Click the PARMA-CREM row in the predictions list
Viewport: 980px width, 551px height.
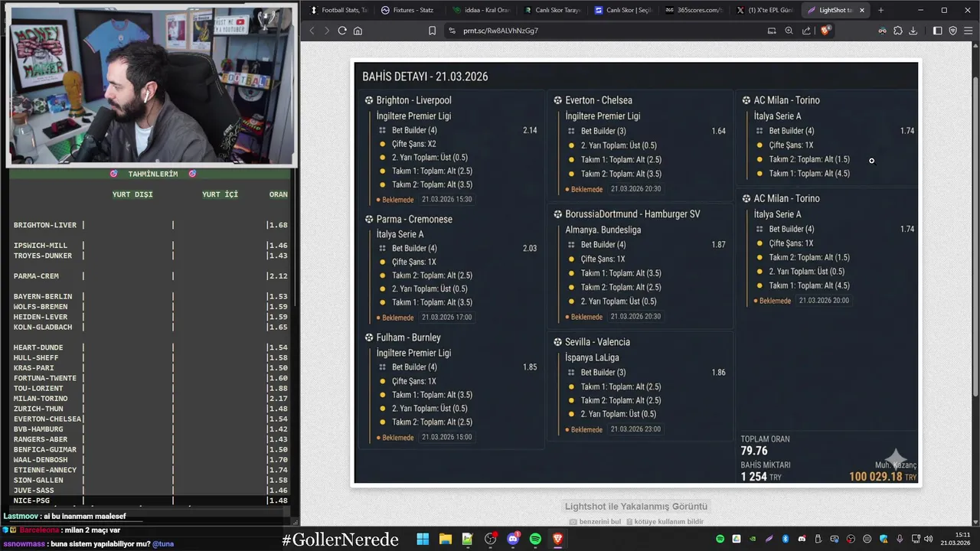click(150, 276)
